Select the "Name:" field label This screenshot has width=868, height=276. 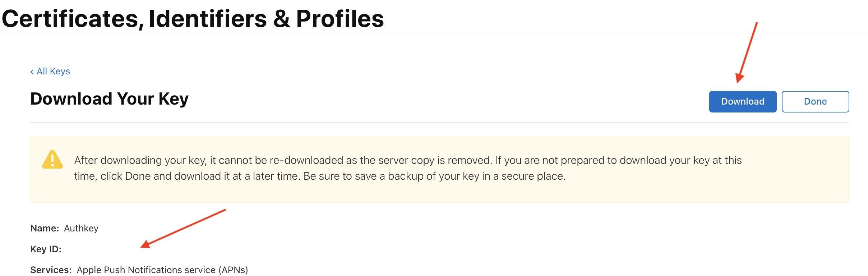(44, 228)
